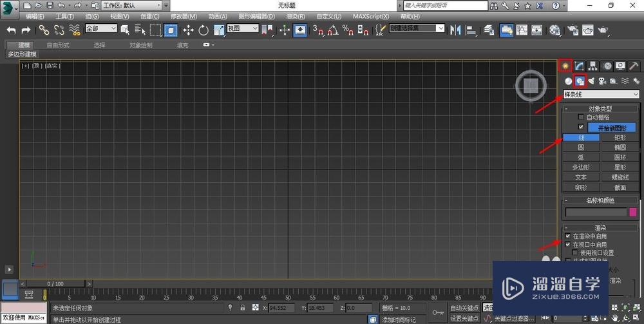The height and width of the screenshot is (324, 644).
Task: Click the Select and Move tool
Action: tap(188, 30)
